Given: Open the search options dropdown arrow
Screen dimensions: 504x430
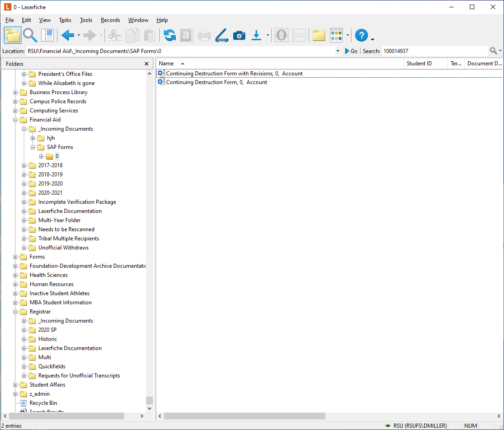Looking at the screenshot, I should (500, 51).
